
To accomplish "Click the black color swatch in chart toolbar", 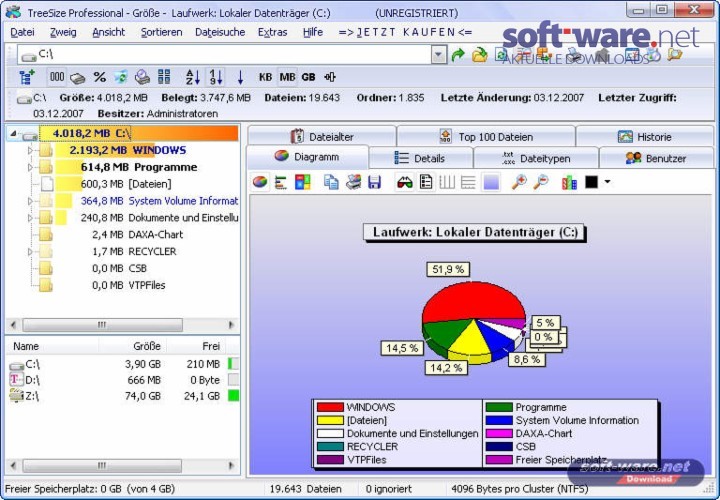I will pos(591,182).
